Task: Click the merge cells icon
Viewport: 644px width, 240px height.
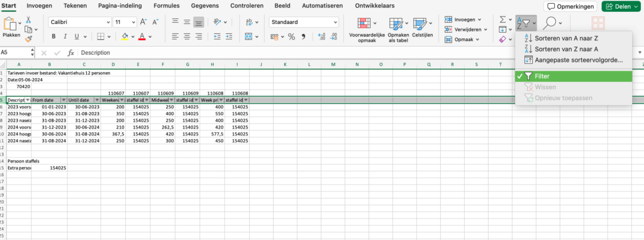Action: tap(248, 37)
